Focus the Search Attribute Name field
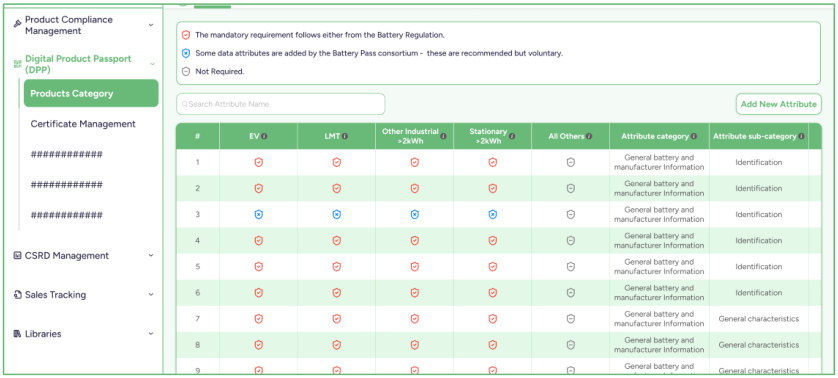Viewport: 838px width, 378px height. 281,104
